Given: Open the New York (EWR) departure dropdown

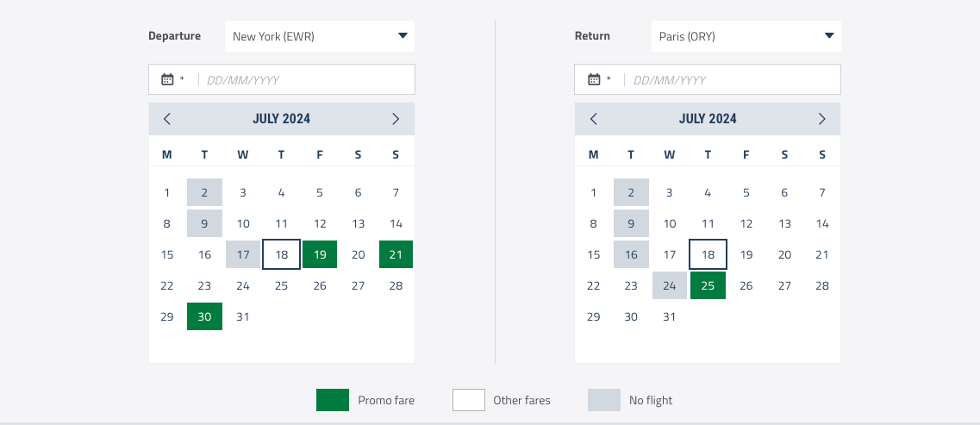Looking at the screenshot, I should pyautogui.click(x=319, y=36).
